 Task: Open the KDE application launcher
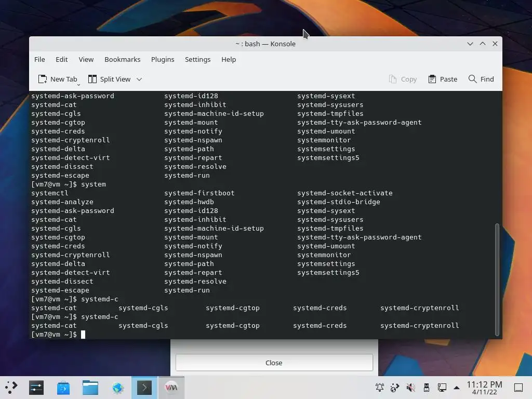click(x=11, y=388)
